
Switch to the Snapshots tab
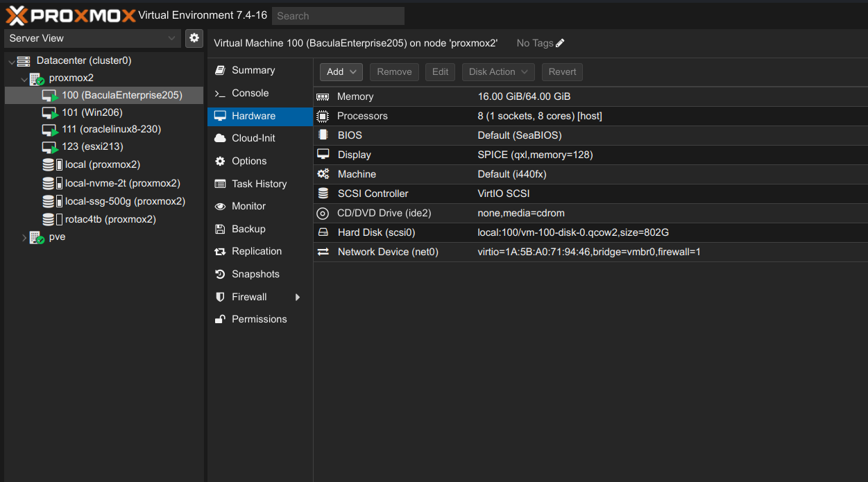[260, 274]
